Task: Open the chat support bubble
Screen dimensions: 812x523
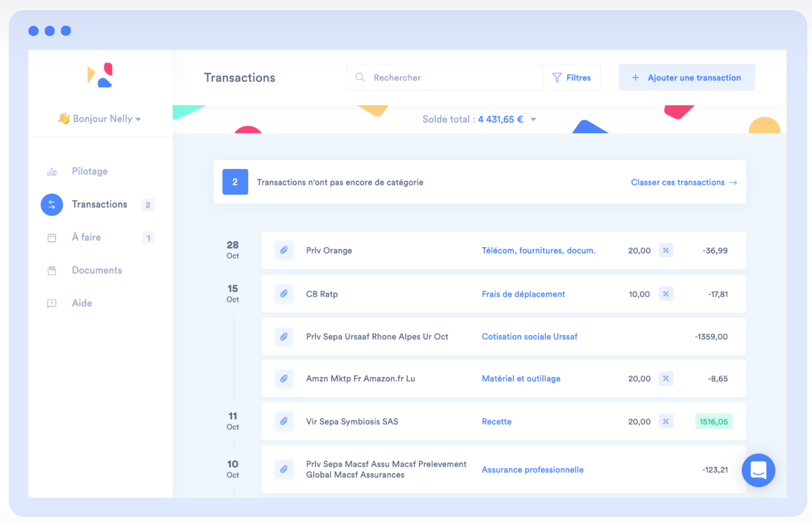Action: point(758,470)
